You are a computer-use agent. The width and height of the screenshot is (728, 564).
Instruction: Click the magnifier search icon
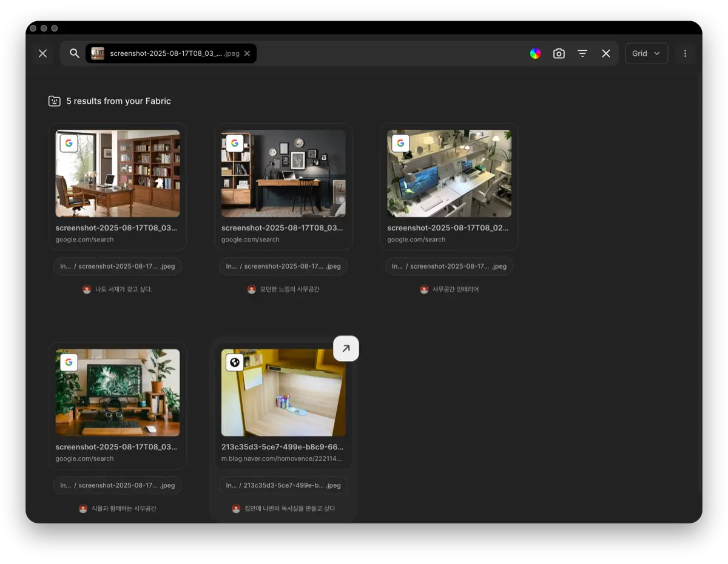pyautogui.click(x=75, y=53)
